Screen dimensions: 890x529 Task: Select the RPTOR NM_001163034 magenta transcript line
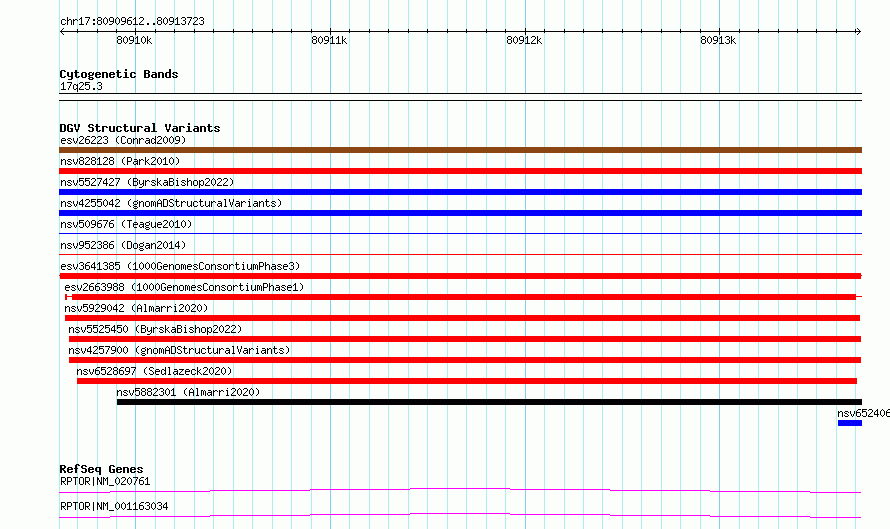coord(460,515)
